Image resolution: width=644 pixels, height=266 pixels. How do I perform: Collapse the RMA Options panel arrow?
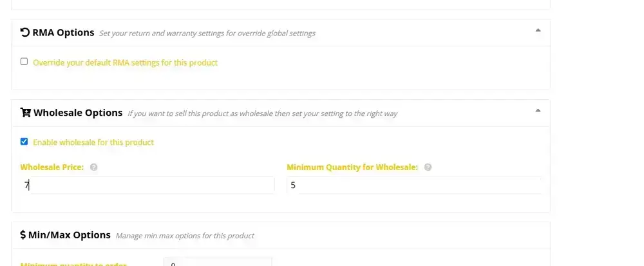tap(538, 30)
